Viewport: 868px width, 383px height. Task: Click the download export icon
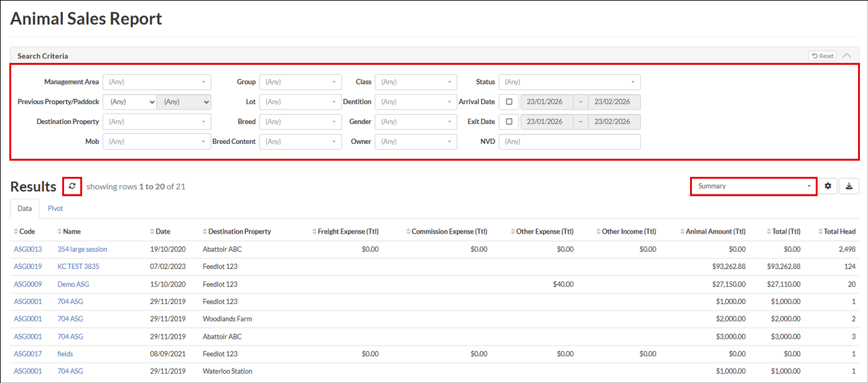click(x=849, y=186)
